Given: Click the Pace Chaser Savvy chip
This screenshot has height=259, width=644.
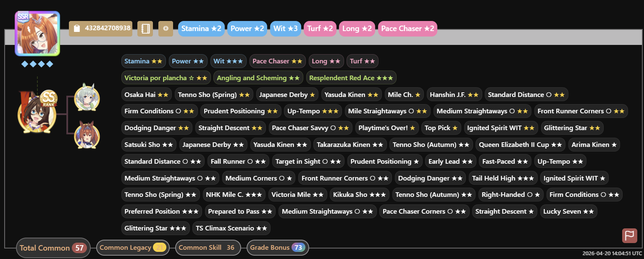Looking at the screenshot, I should click(310, 128).
